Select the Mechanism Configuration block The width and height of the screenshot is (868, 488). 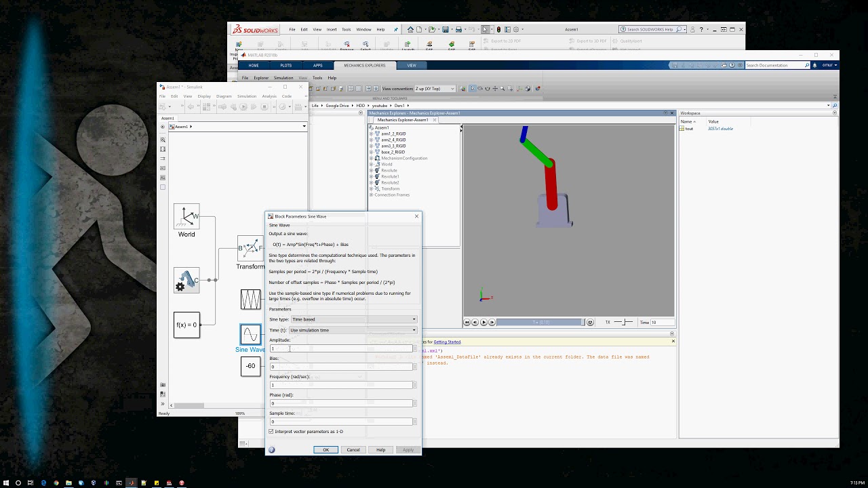coord(186,280)
